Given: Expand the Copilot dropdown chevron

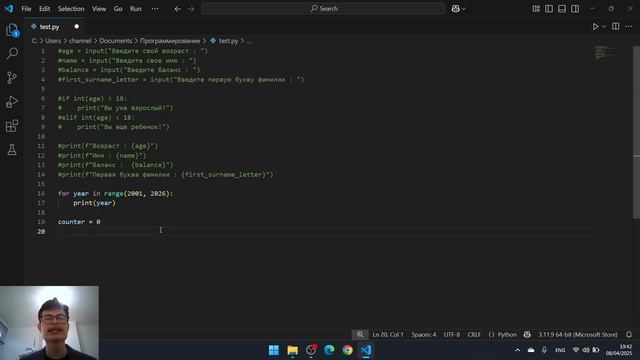Looking at the screenshot, I should point(463,9).
